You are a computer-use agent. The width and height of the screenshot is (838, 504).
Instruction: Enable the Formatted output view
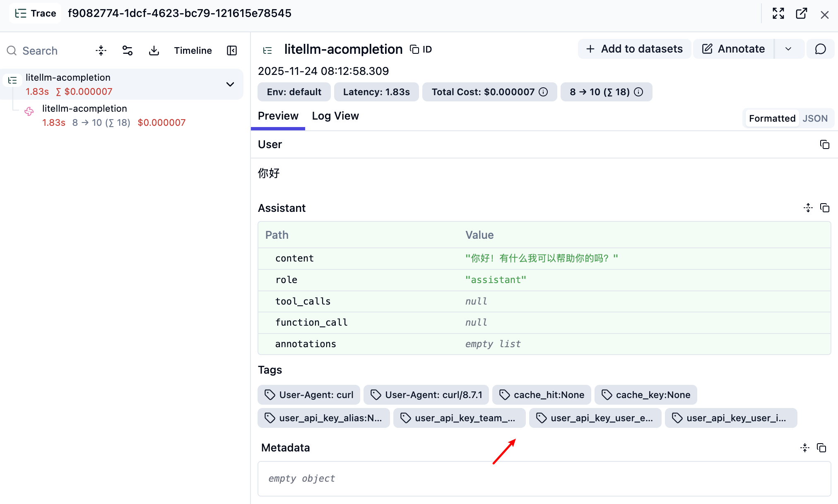[772, 118]
